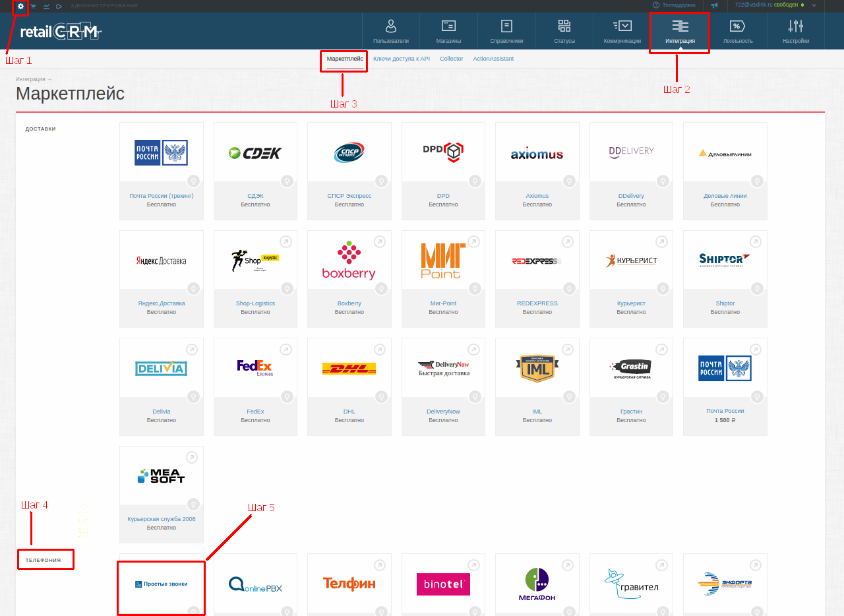Open the paid Почта России 1 500 ₽ link
Viewport: 844px width, 616px height.
click(x=725, y=411)
